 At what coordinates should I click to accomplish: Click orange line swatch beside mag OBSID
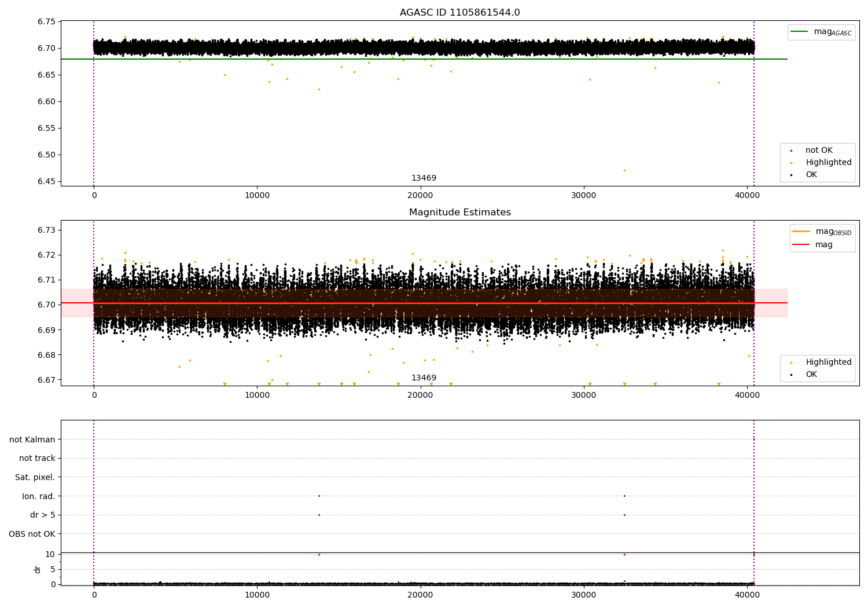801,232
